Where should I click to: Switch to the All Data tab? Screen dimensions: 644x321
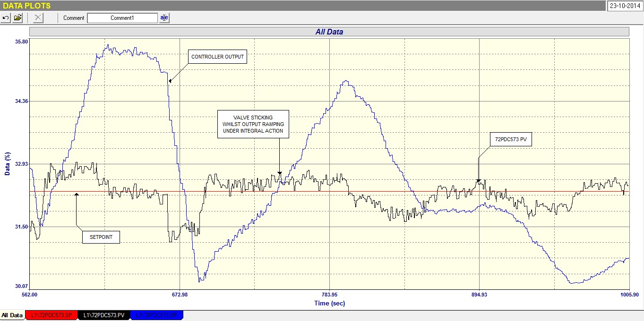pyautogui.click(x=12, y=315)
